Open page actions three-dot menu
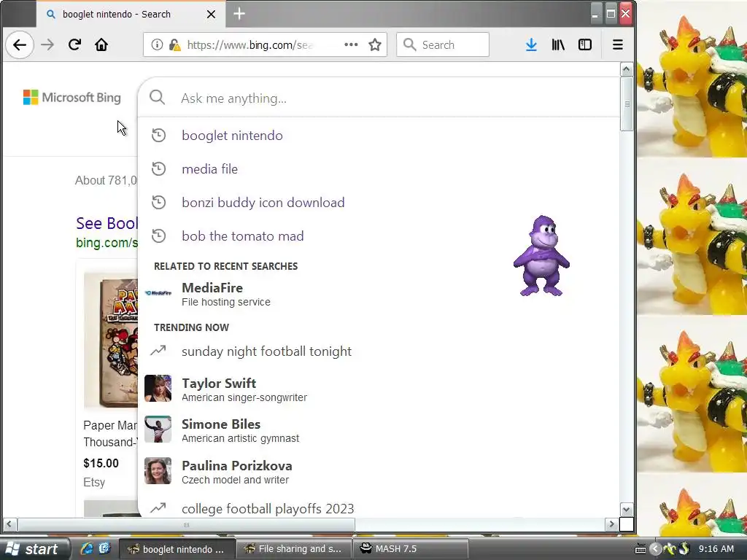The height and width of the screenshot is (560, 747). tap(351, 44)
